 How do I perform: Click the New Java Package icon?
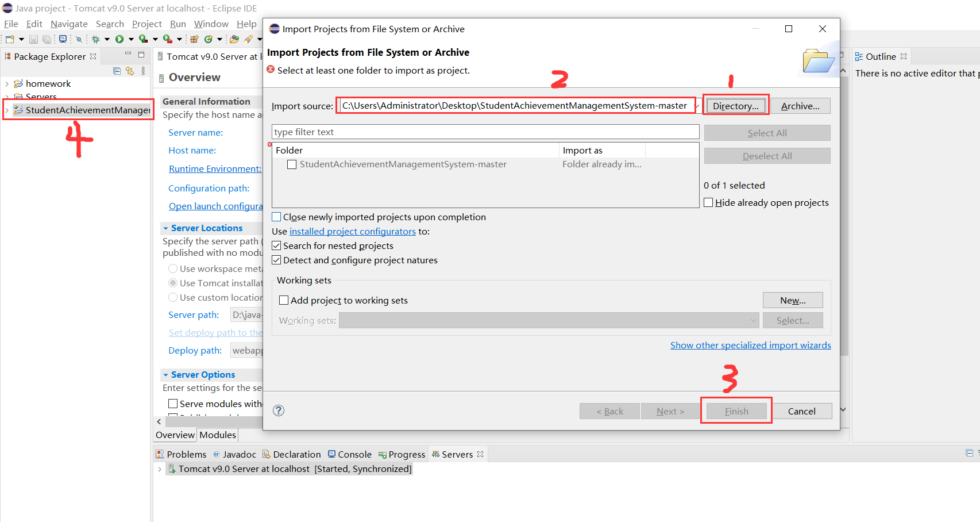pos(194,39)
